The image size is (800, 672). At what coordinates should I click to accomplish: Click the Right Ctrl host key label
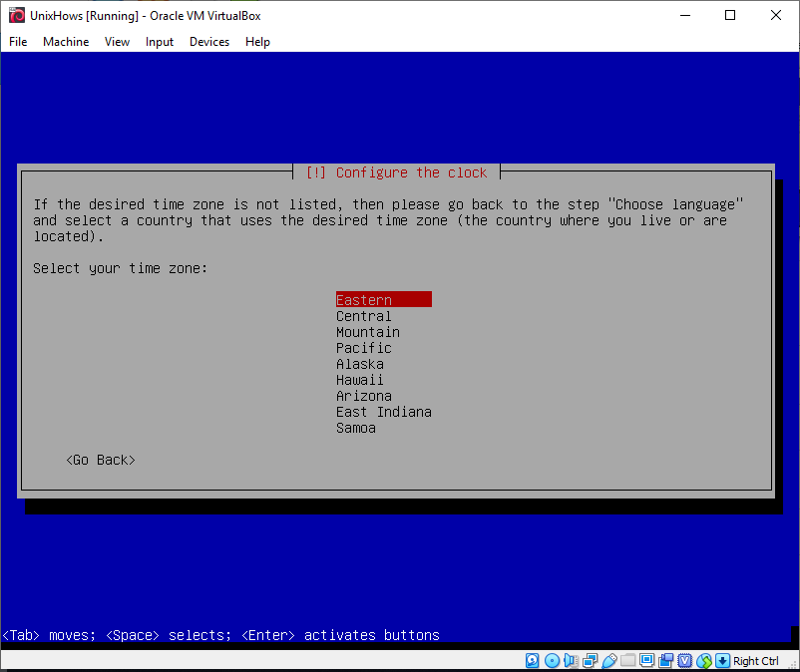756,661
